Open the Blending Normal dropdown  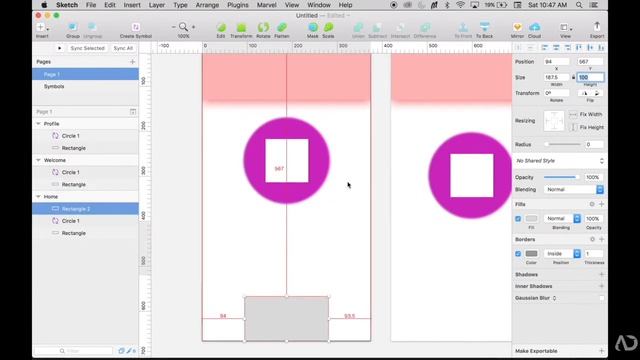(573, 189)
